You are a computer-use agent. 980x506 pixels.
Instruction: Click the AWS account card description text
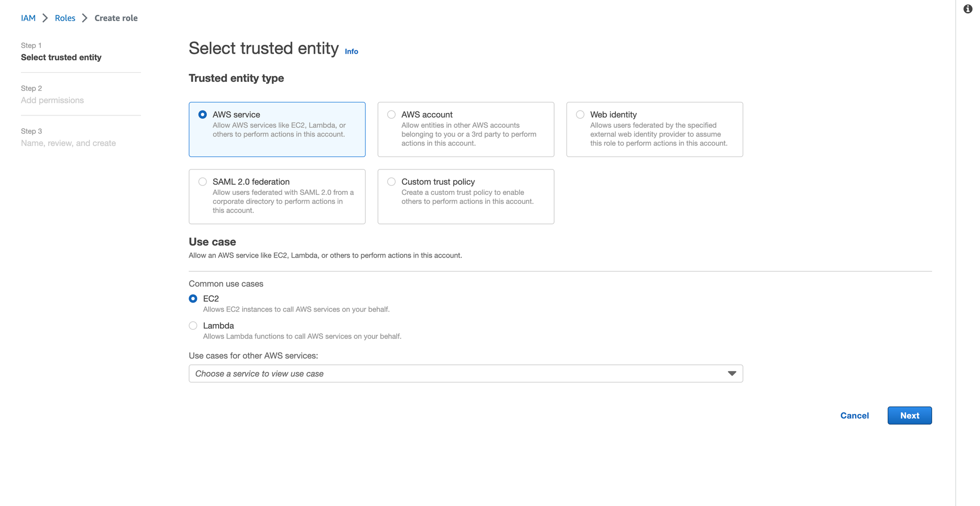pyautogui.click(x=469, y=135)
